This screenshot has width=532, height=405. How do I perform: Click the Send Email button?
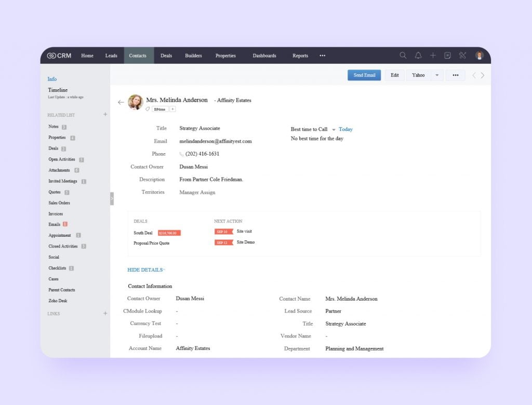click(364, 75)
